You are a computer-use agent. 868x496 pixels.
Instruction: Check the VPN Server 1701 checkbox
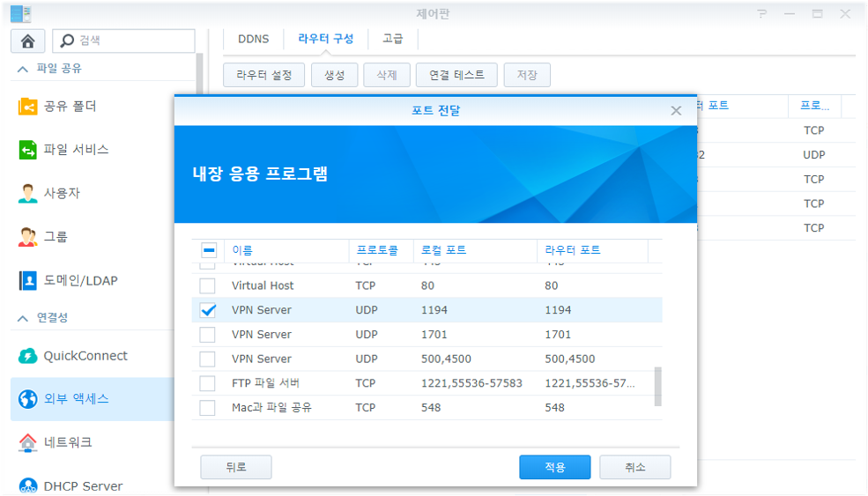coord(208,335)
